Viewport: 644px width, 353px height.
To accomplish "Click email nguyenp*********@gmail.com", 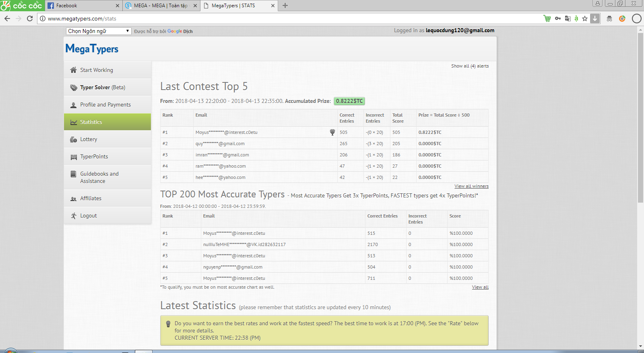I will 233,267.
